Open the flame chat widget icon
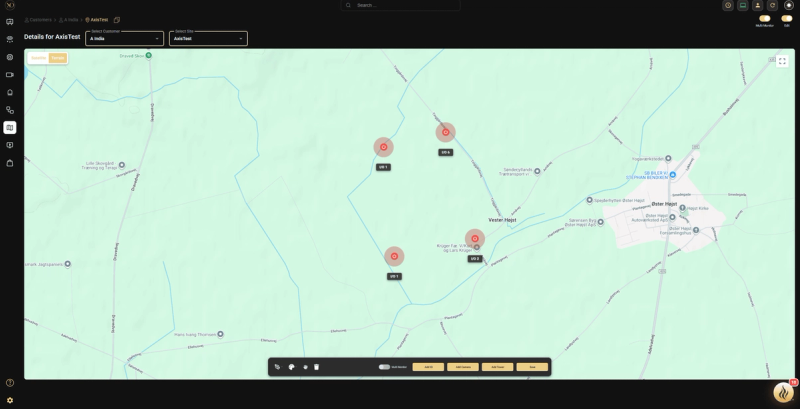Viewport: 800px width, 409px height. tap(784, 393)
